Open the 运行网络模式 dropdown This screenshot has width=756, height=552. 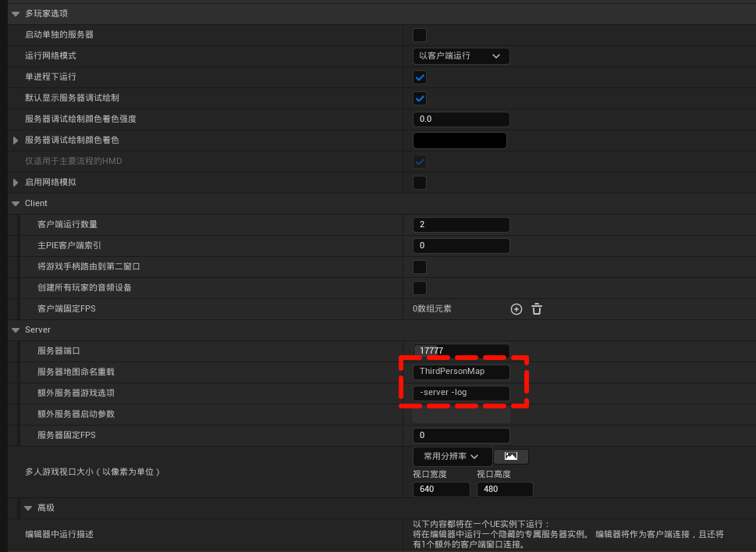460,56
